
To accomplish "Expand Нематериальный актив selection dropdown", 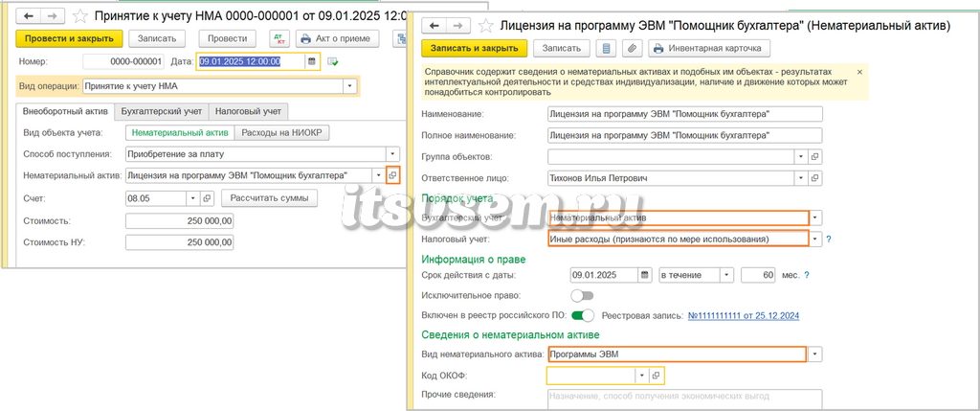I will [x=377, y=175].
